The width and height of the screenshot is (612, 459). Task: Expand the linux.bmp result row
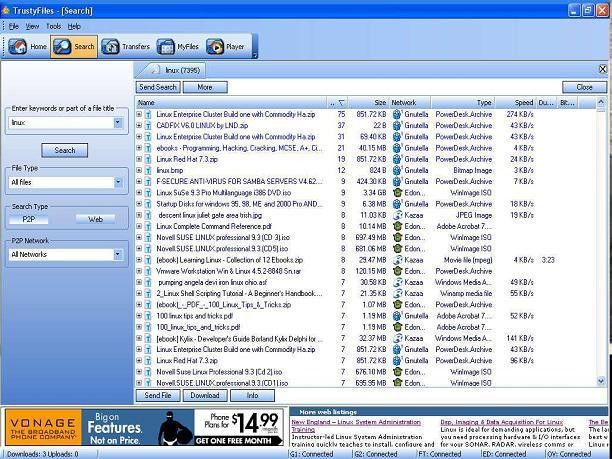click(x=139, y=171)
